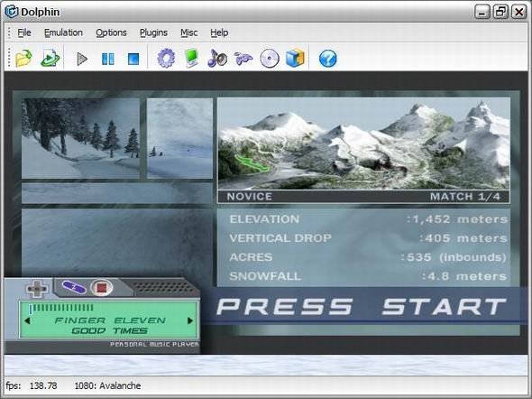532x399 pixels.
Task: Click the NOVICE difficulty label
Action: pyautogui.click(x=250, y=196)
